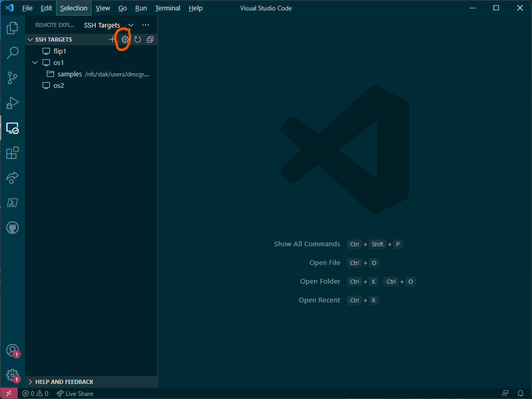
Task: Maximize the VS Code window
Action: (x=496, y=8)
